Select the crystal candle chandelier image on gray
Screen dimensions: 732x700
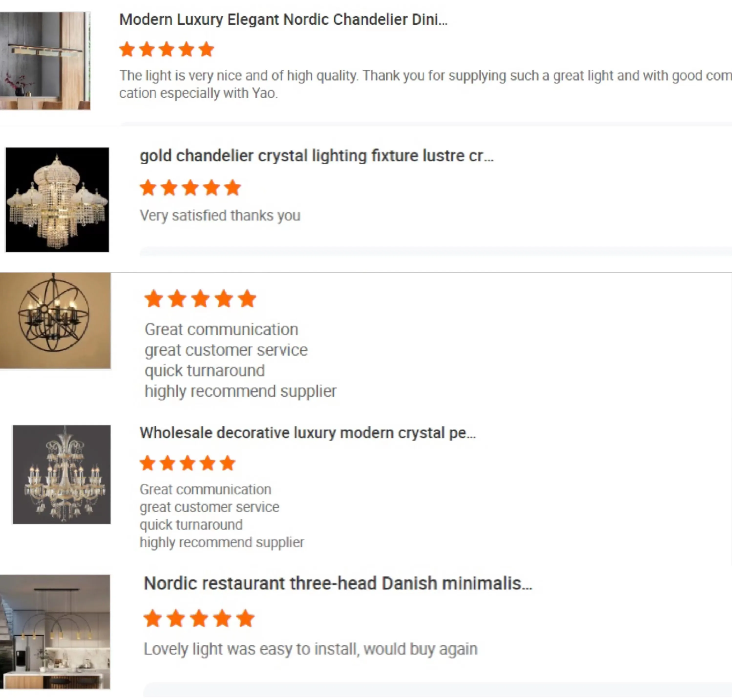point(62,474)
